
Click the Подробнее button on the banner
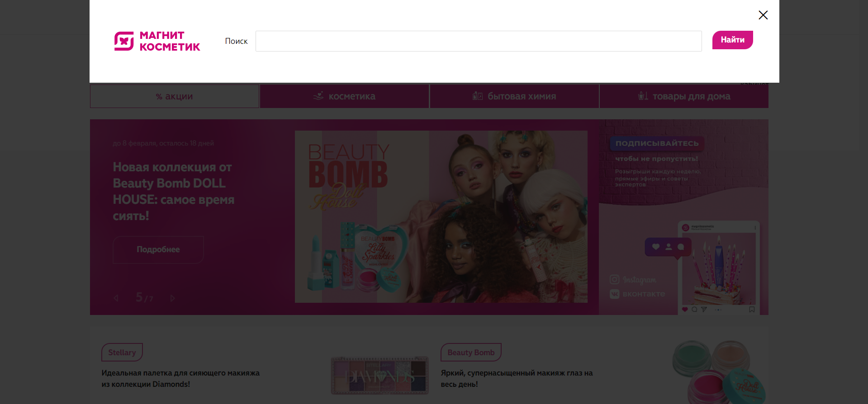pos(158,249)
